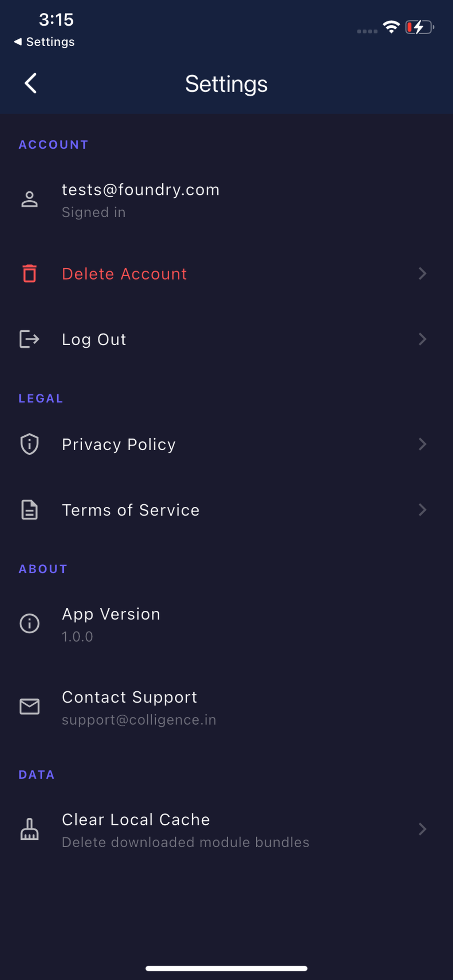453x980 pixels.
Task: Open the Privacy Policy entry
Action: coord(226,444)
